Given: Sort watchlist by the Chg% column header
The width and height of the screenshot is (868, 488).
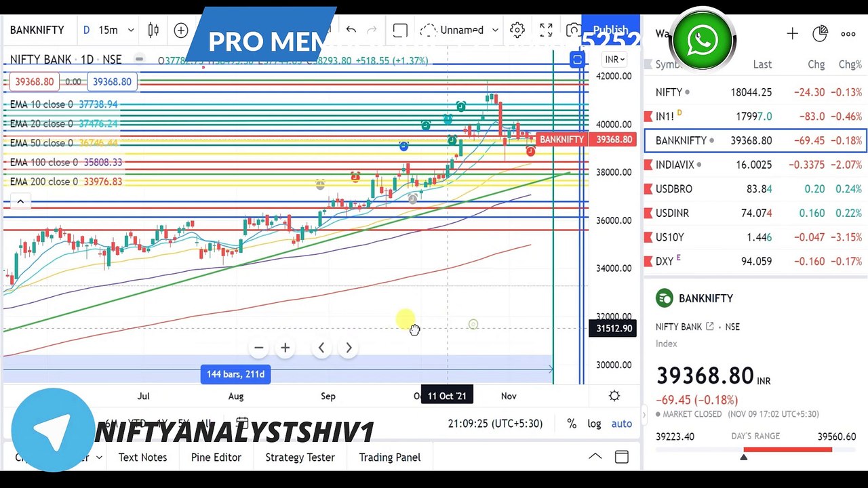Looking at the screenshot, I should point(850,64).
